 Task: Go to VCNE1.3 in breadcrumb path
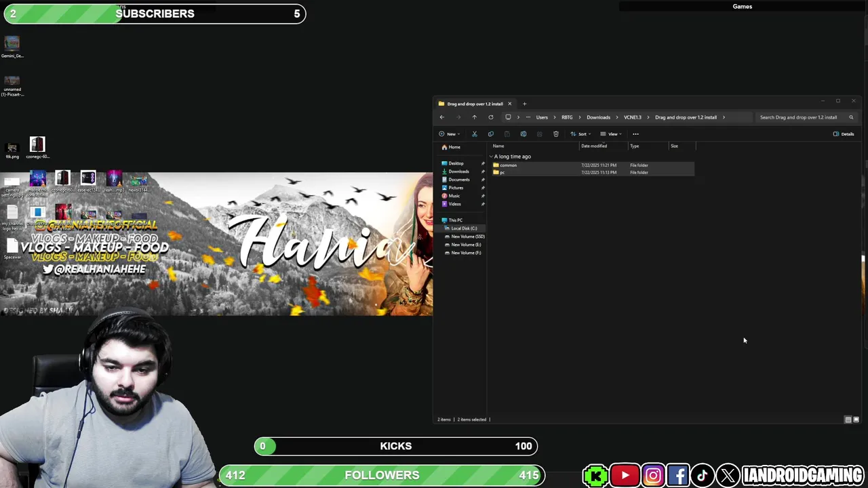(633, 117)
